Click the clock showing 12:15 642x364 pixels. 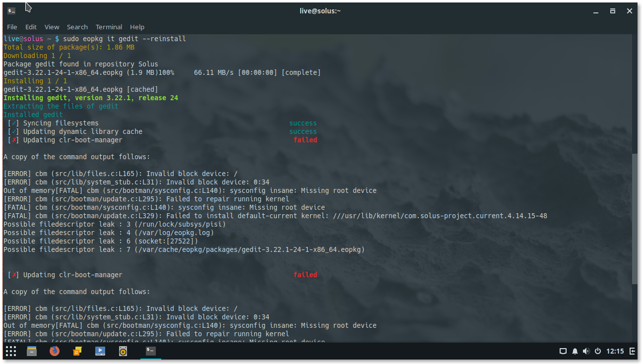pyautogui.click(x=615, y=351)
